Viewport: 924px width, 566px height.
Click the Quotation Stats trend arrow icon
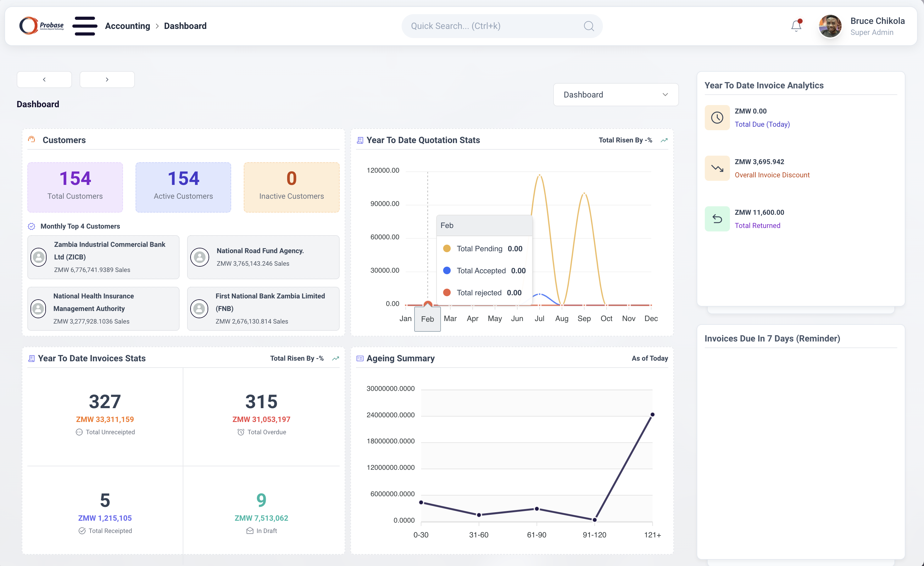[x=664, y=140]
